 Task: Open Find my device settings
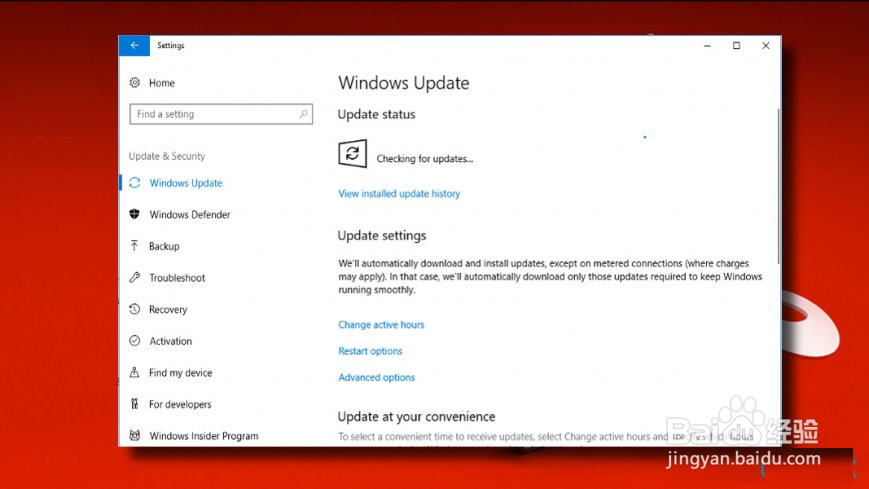click(x=181, y=373)
